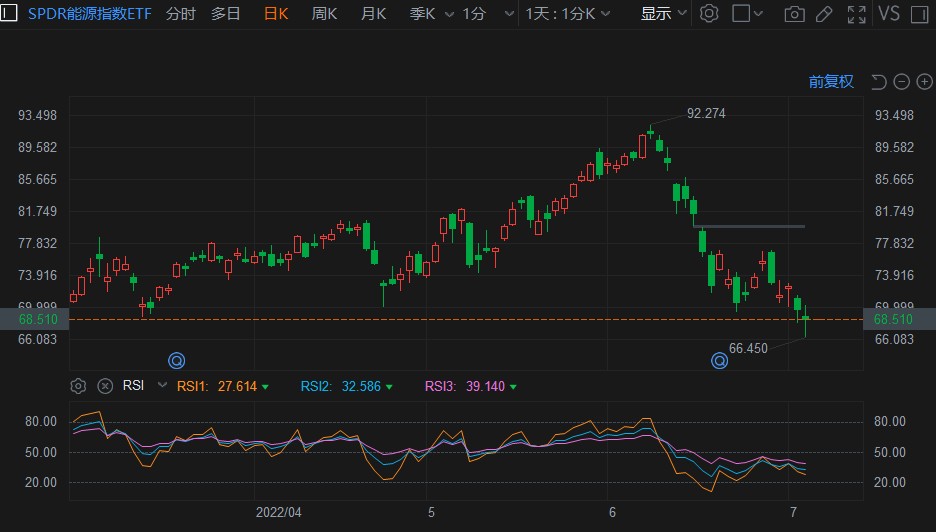This screenshot has height=532, width=936.
Task: Open the 显示 display dropdown
Action: 664,14
